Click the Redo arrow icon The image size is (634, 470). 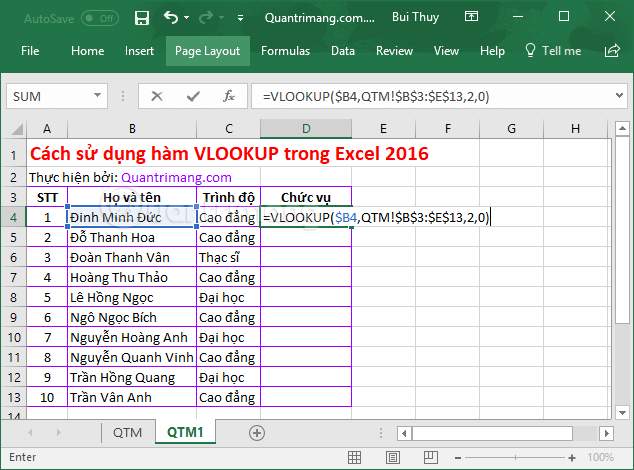click(206, 18)
